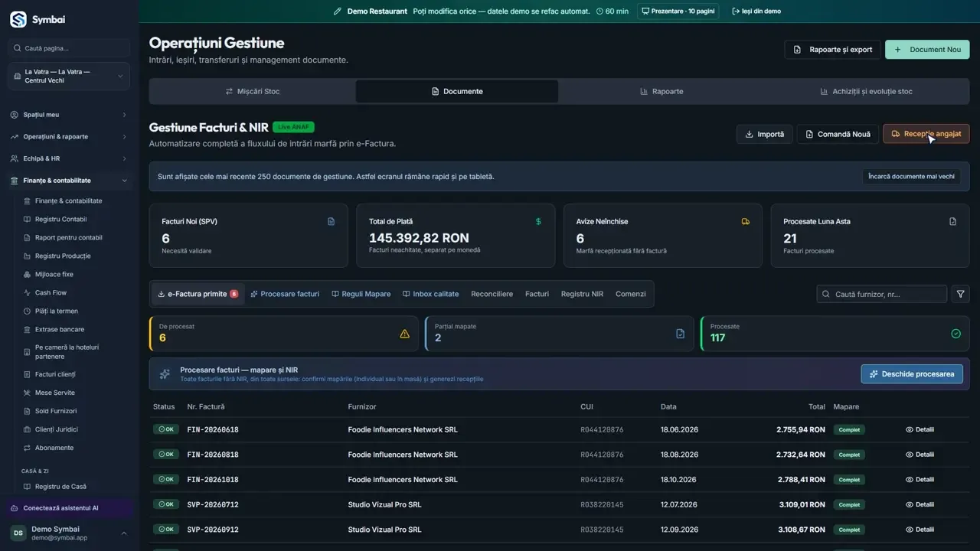View Detalii for invoice SVP-20260912

(920, 530)
